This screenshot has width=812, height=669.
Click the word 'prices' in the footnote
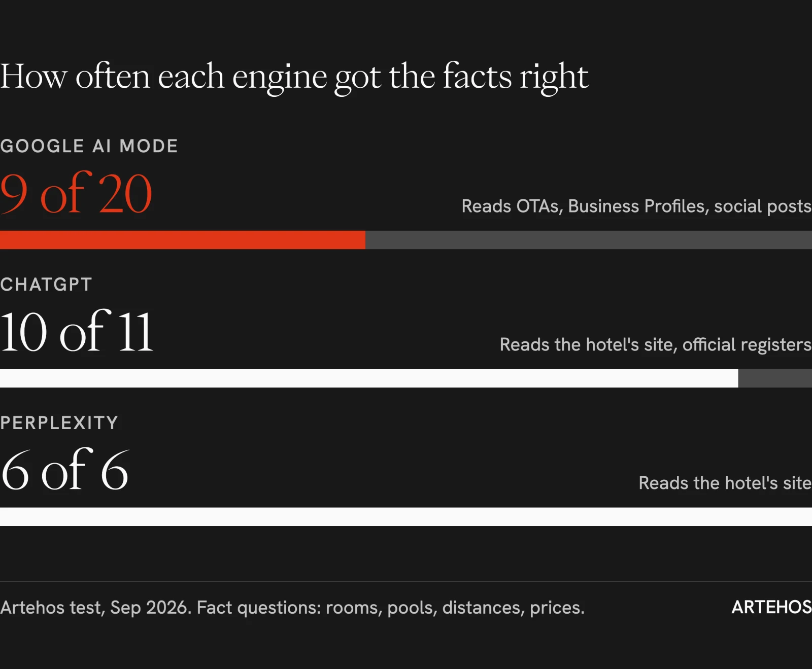[557, 608]
